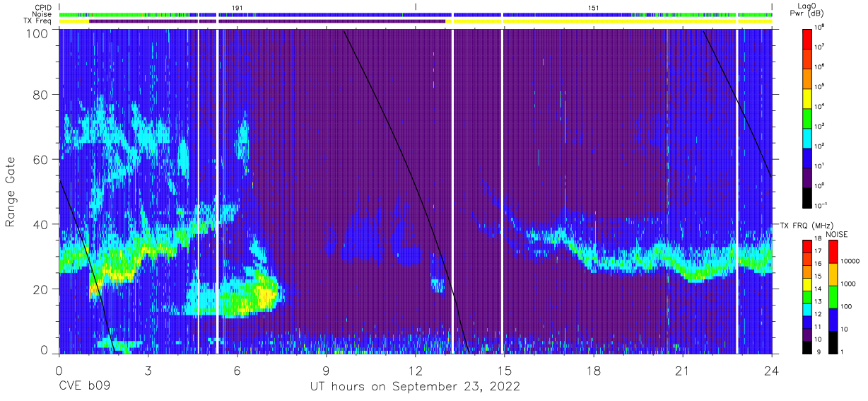
Task: Click the 'Range Gate' y-axis title
Action: 11,192
